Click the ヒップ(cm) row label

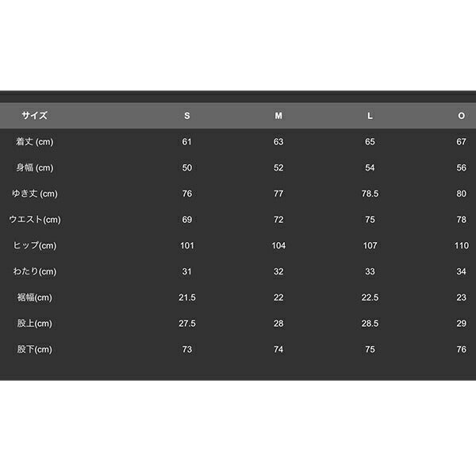[x=35, y=246]
